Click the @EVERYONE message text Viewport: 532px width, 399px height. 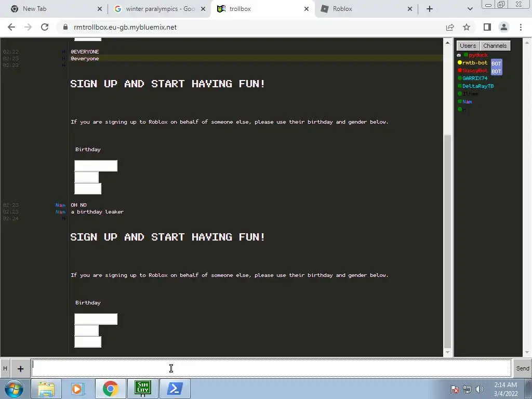point(85,51)
